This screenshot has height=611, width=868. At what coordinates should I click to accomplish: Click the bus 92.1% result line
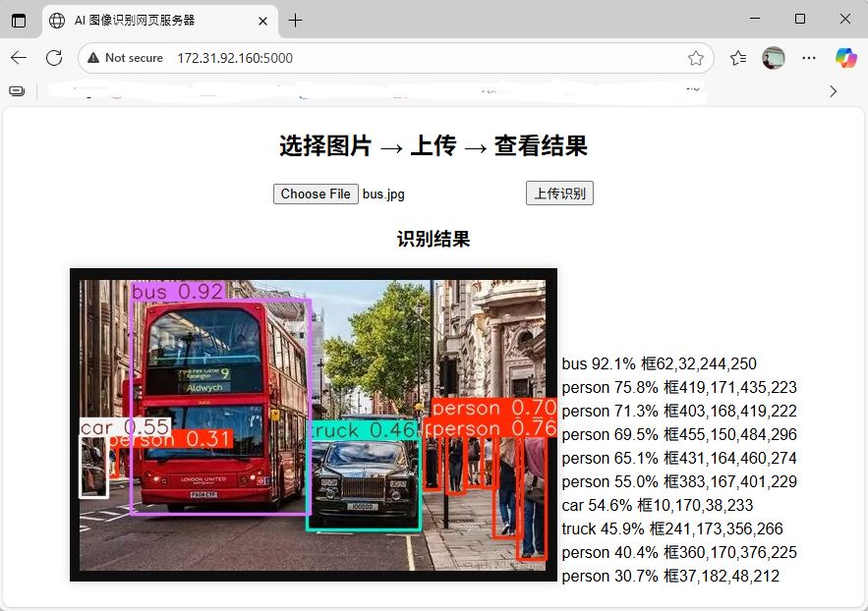659,363
